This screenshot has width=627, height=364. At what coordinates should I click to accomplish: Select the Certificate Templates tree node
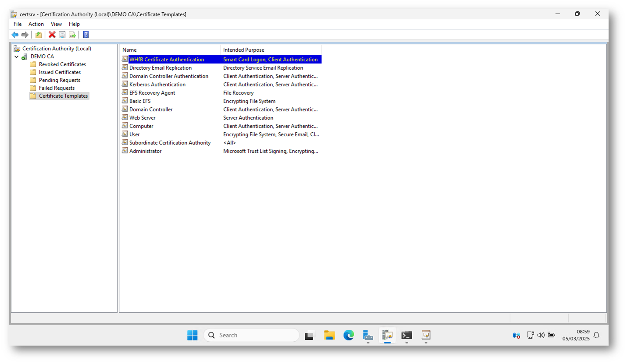coord(64,96)
